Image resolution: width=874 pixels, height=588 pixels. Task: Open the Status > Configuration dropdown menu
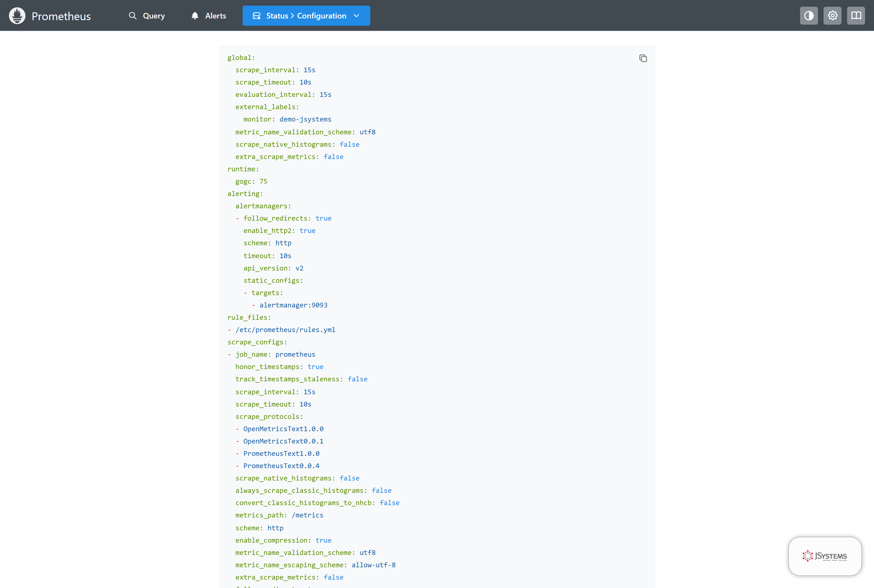click(x=306, y=16)
